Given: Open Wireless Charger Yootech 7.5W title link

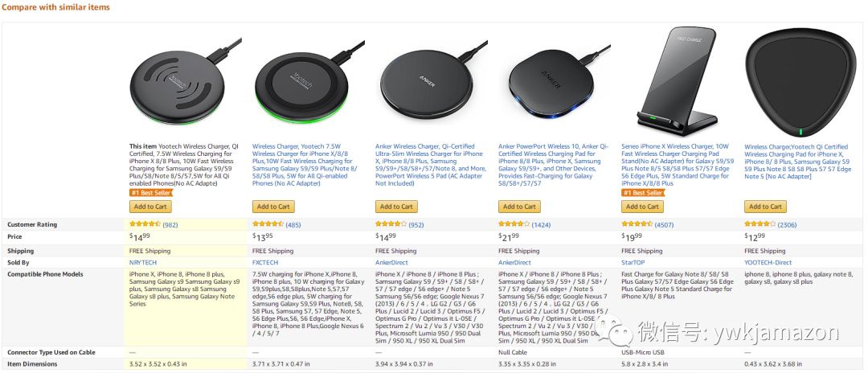Looking at the screenshot, I should pyautogui.click(x=305, y=165).
